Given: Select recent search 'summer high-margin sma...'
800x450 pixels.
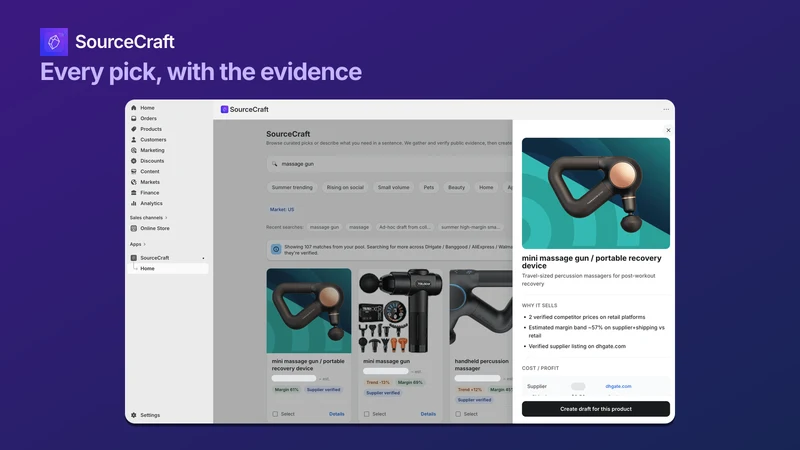Looking at the screenshot, I should click(470, 227).
